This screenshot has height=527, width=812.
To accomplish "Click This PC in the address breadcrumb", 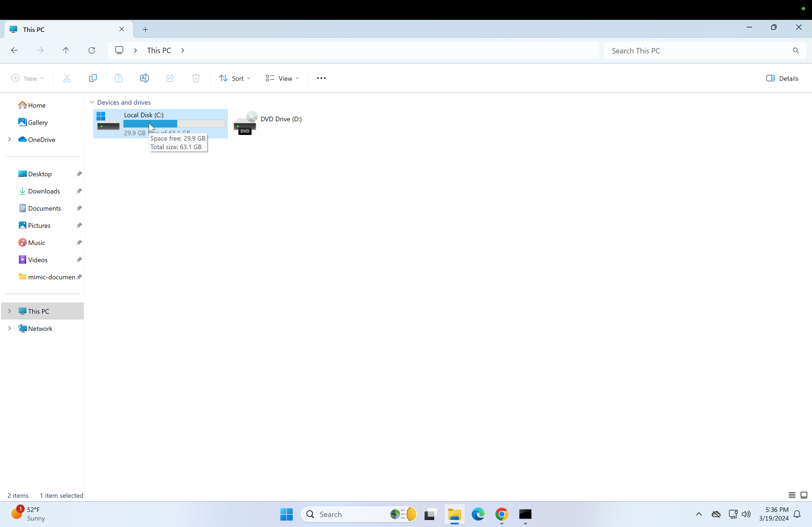I will (159, 50).
